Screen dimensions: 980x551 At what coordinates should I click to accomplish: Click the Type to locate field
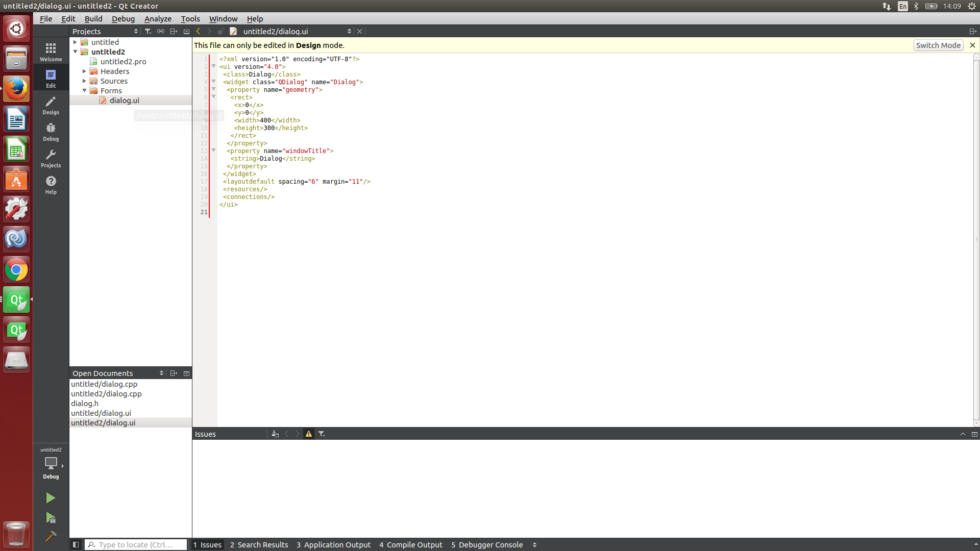click(137, 544)
